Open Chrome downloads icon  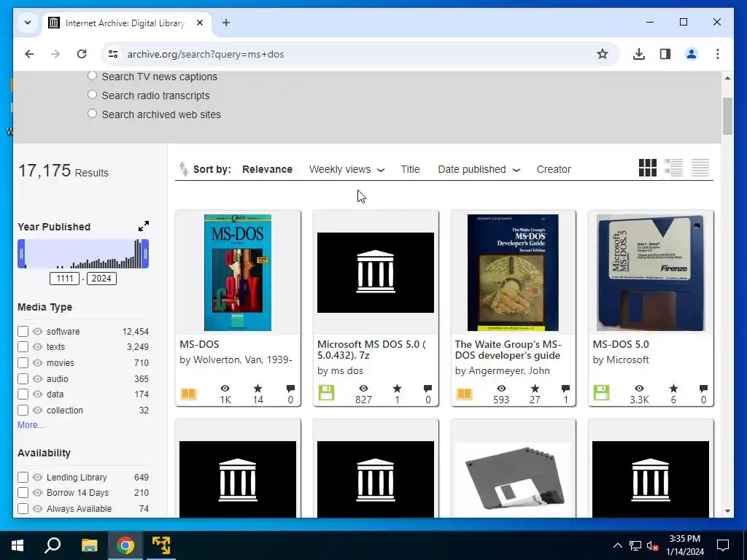click(x=639, y=54)
